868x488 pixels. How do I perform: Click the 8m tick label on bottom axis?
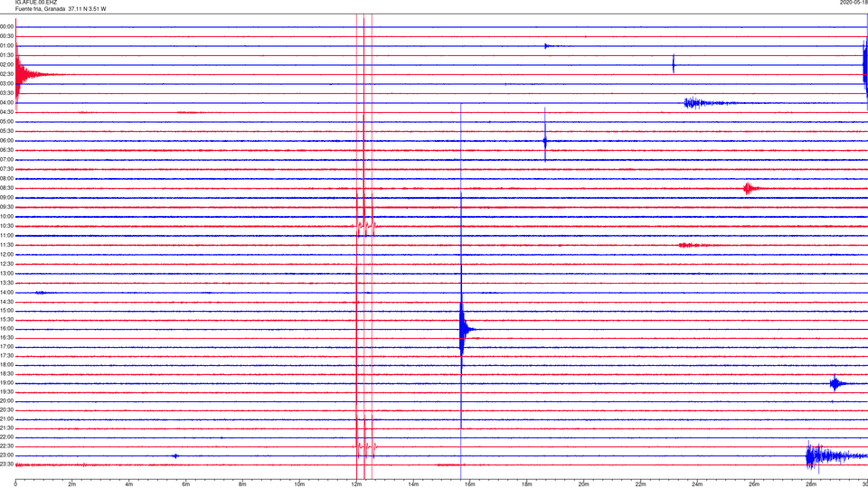tap(242, 484)
